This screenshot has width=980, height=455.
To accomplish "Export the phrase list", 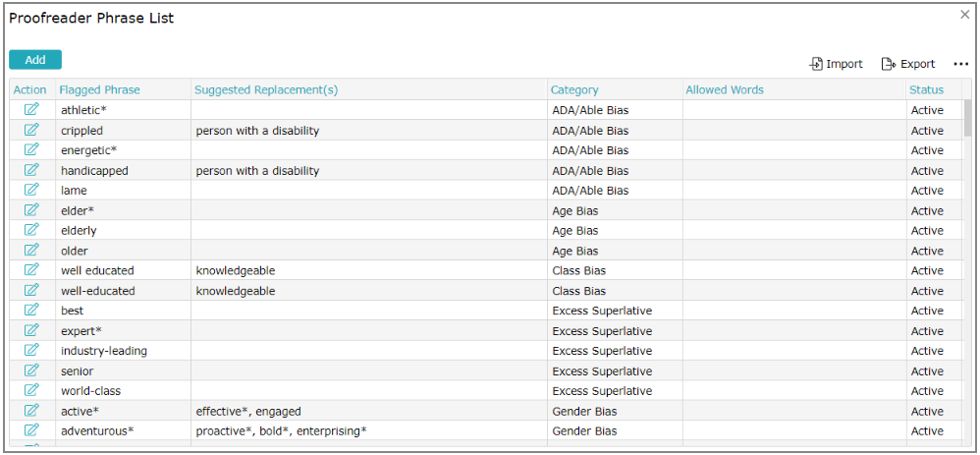I will pyautogui.click(x=908, y=64).
